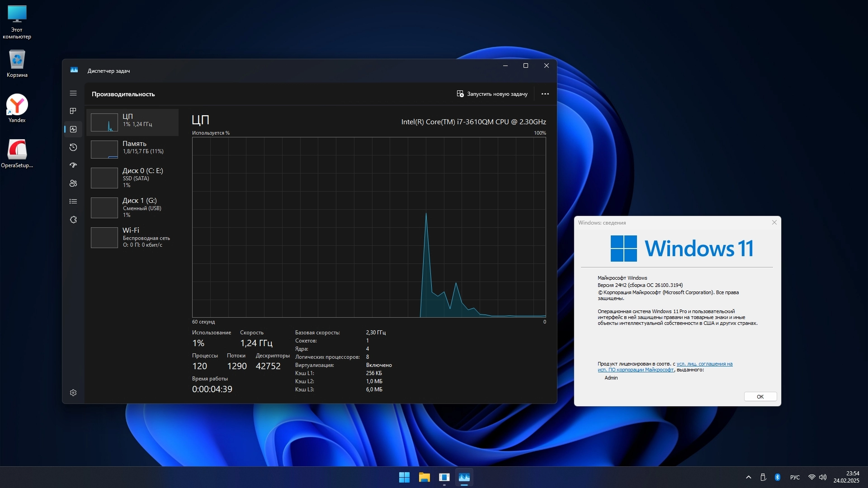
Task: Open the App history page icon
Action: [x=73, y=147]
